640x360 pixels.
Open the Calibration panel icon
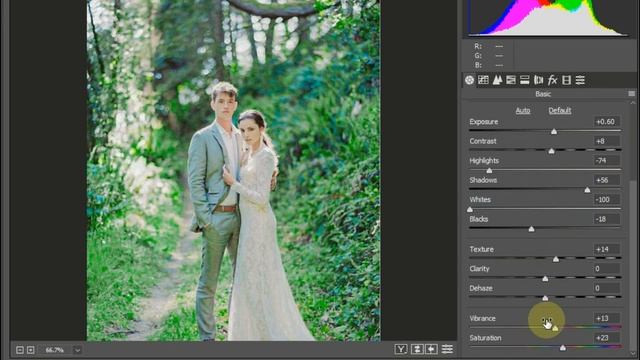tap(567, 80)
